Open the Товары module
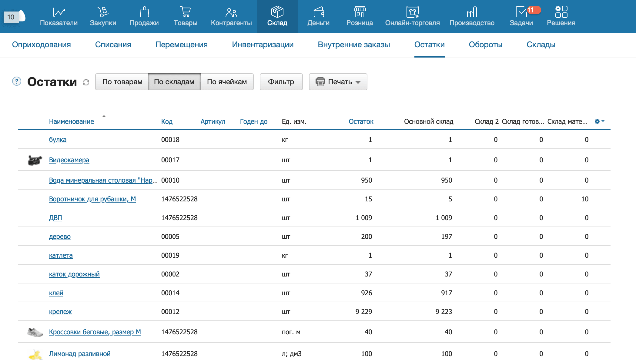 tap(186, 17)
